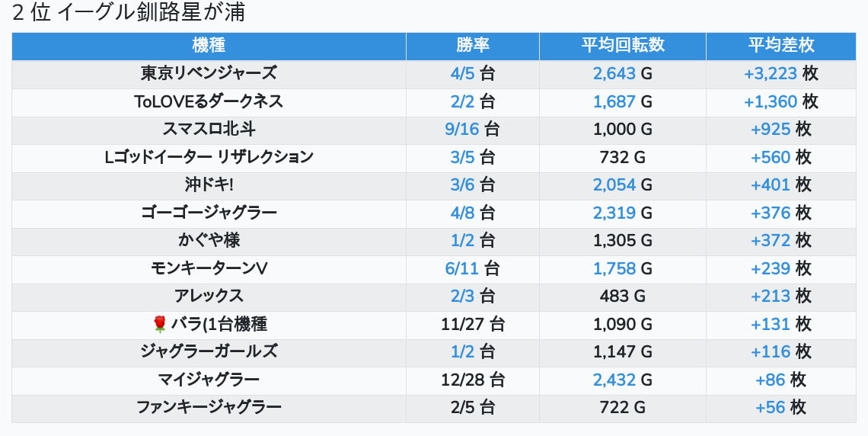Open the +3,223 average difference link
Viewport: 868px width, 436px height.
click(770, 74)
